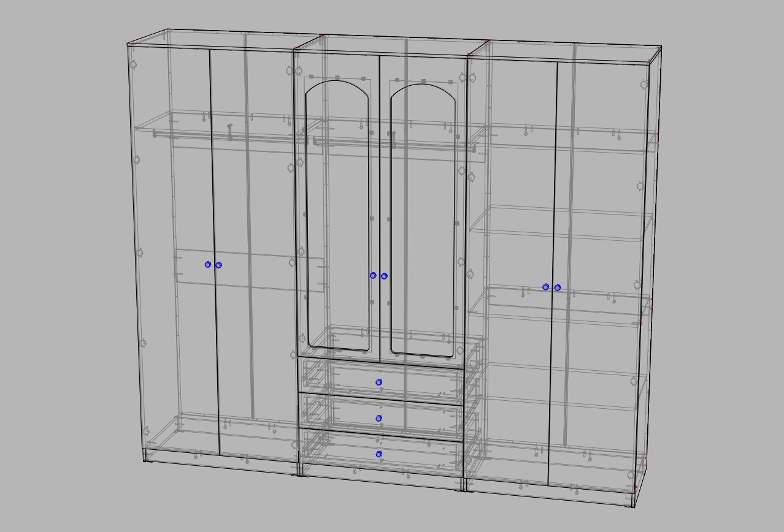Select right wardrobe's left door knob
This screenshot has width=784, height=532.
[546, 287]
